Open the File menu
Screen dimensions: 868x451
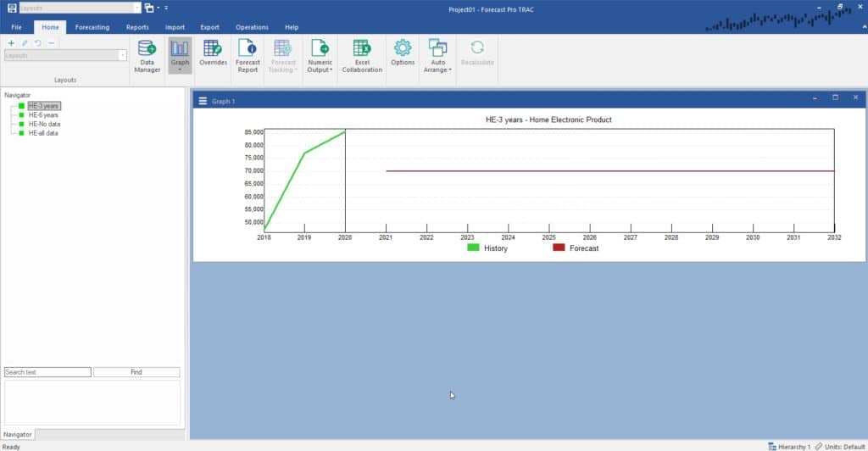(16, 27)
